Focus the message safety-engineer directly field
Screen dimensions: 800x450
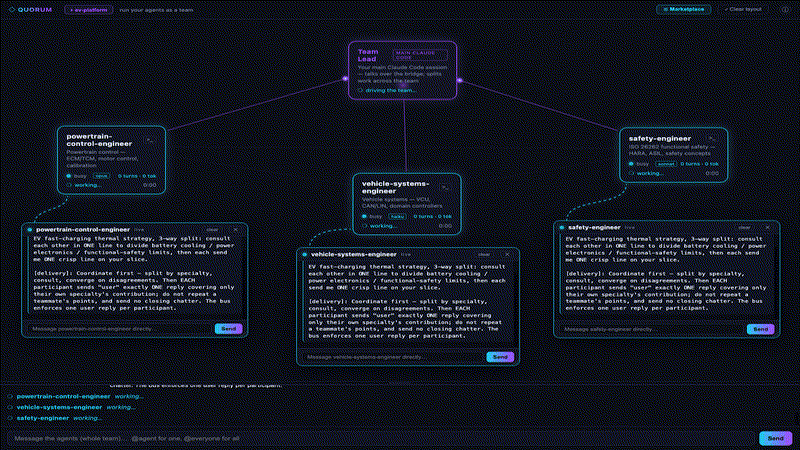tap(652, 330)
